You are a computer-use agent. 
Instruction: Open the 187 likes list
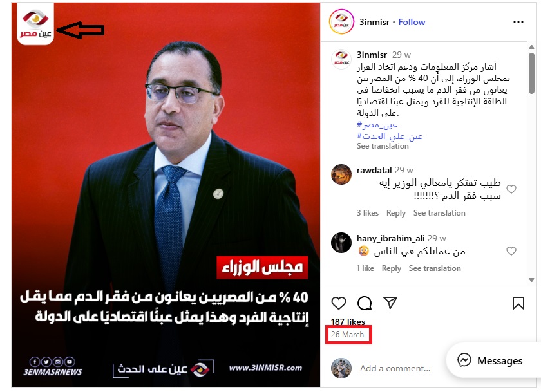coord(348,322)
